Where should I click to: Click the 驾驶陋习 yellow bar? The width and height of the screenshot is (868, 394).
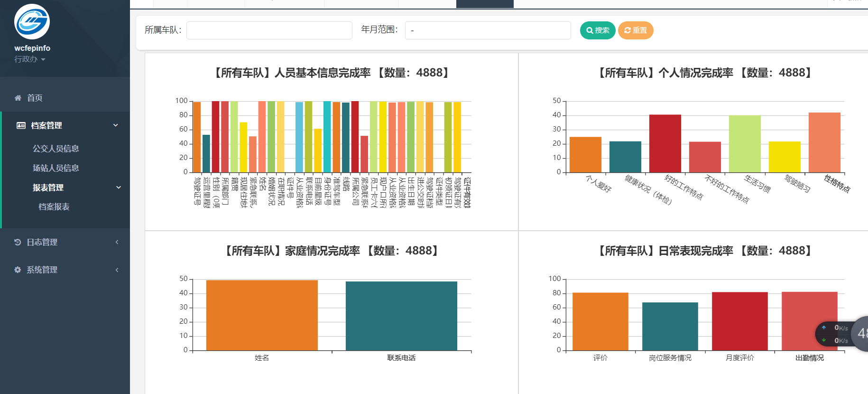[785, 157]
